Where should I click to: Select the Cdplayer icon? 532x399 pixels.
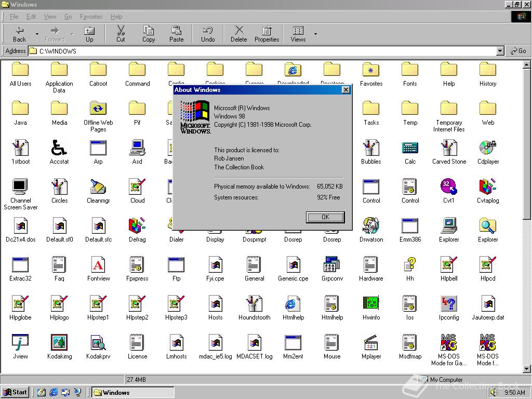pos(487,148)
